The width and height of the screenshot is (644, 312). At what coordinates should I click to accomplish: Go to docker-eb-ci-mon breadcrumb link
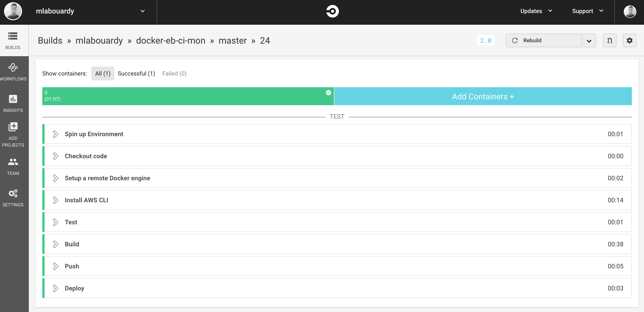[x=171, y=40]
